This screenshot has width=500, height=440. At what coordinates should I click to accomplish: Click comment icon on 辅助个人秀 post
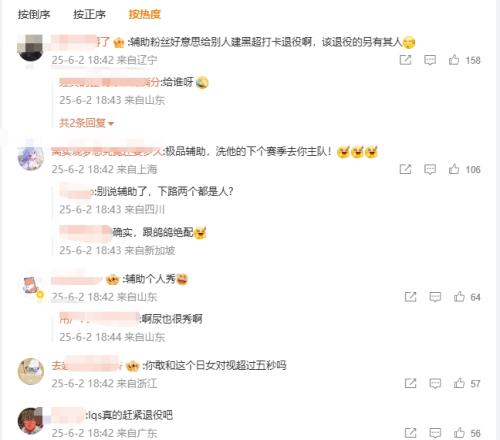click(x=435, y=297)
